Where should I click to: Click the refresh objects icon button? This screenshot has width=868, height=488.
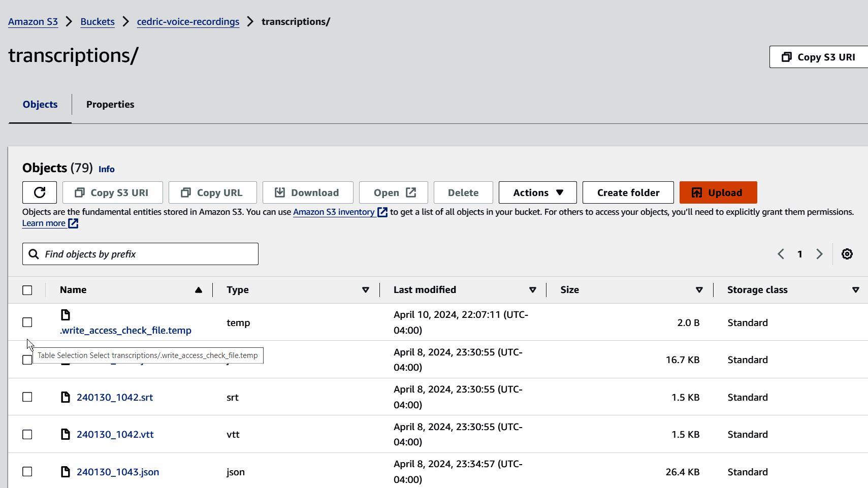point(39,192)
